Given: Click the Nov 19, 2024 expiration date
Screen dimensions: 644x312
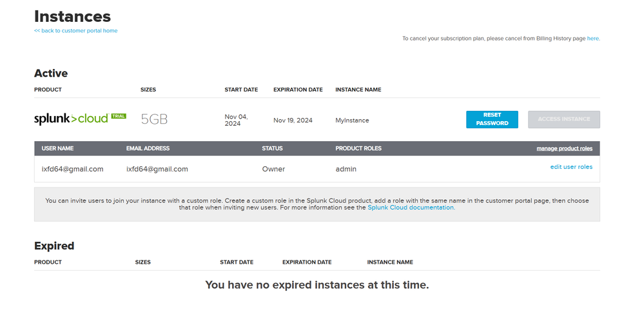Looking at the screenshot, I should (x=293, y=121).
